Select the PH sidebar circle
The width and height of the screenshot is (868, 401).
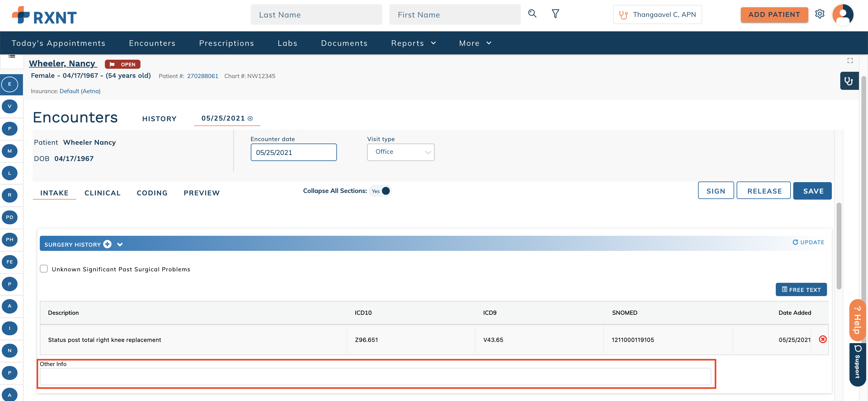tap(9, 240)
